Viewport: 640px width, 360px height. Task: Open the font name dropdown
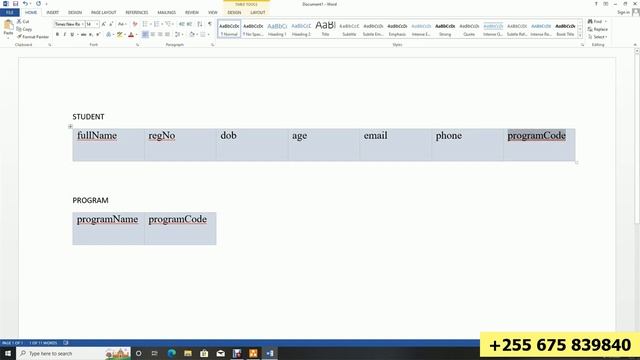(x=82, y=24)
